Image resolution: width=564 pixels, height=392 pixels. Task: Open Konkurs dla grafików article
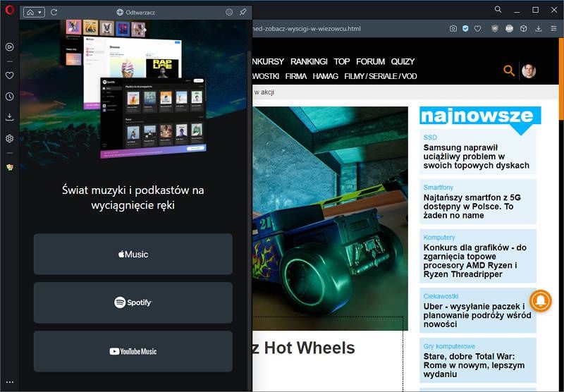(474, 261)
